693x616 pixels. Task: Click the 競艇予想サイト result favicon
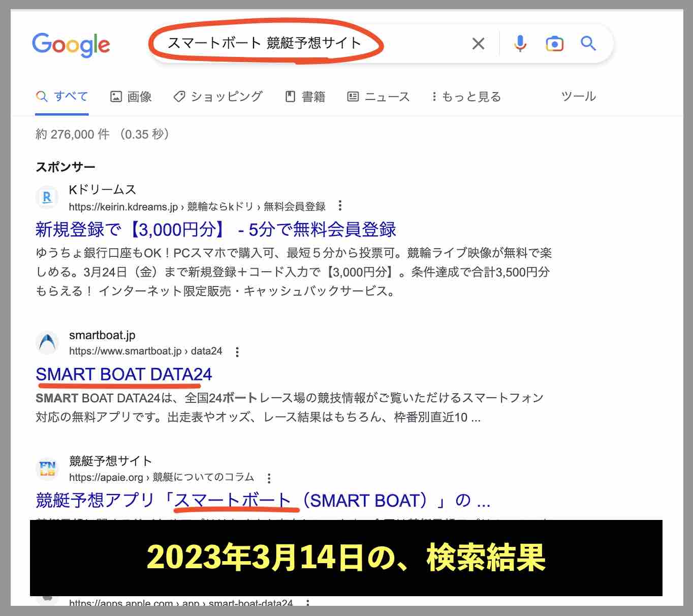[x=47, y=469]
